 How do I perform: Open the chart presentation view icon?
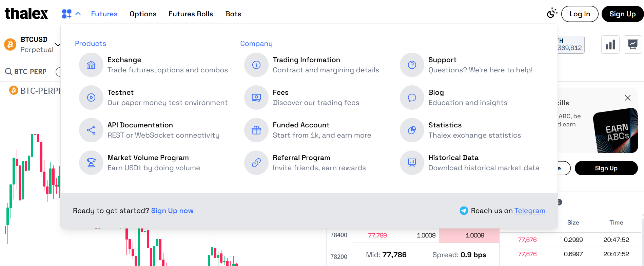point(633,45)
